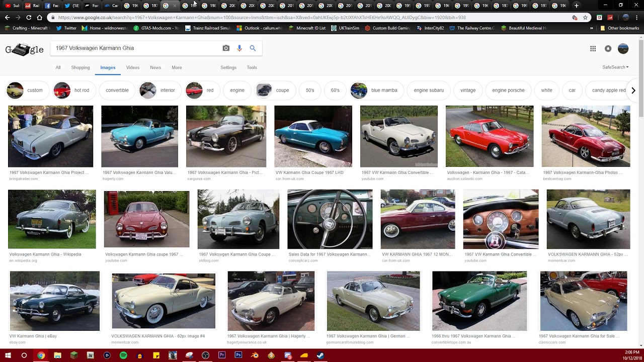
Task: Switch to the All results tab
Action: pos(58,67)
